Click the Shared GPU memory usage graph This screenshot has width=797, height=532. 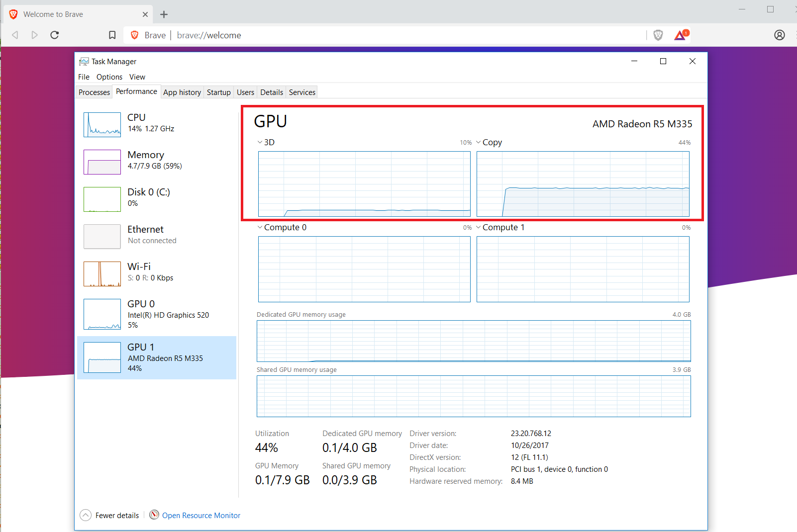[x=474, y=396]
